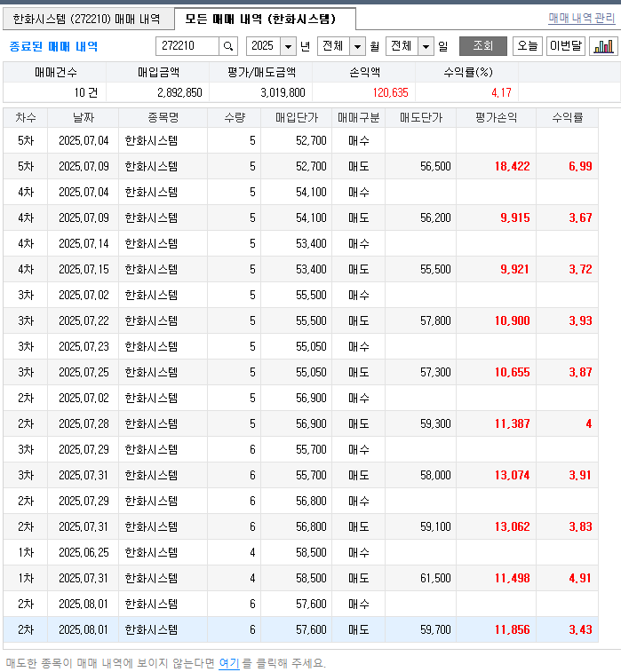Select the 모든 매매 내역 (한화시스템) tab

pos(265,19)
